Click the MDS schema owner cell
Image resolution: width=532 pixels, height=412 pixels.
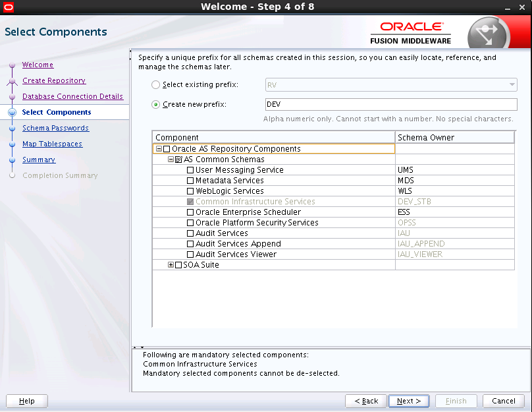pyautogui.click(x=455, y=181)
